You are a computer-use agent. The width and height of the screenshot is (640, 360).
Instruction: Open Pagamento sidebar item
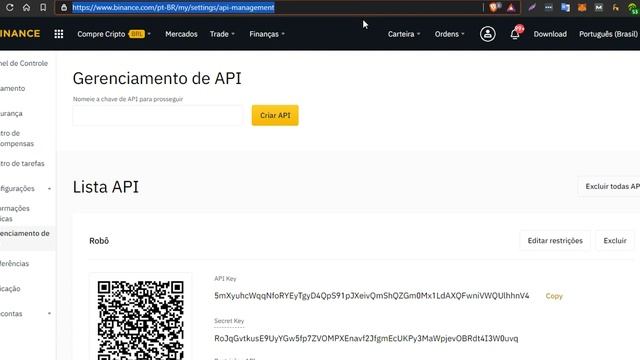point(13,89)
